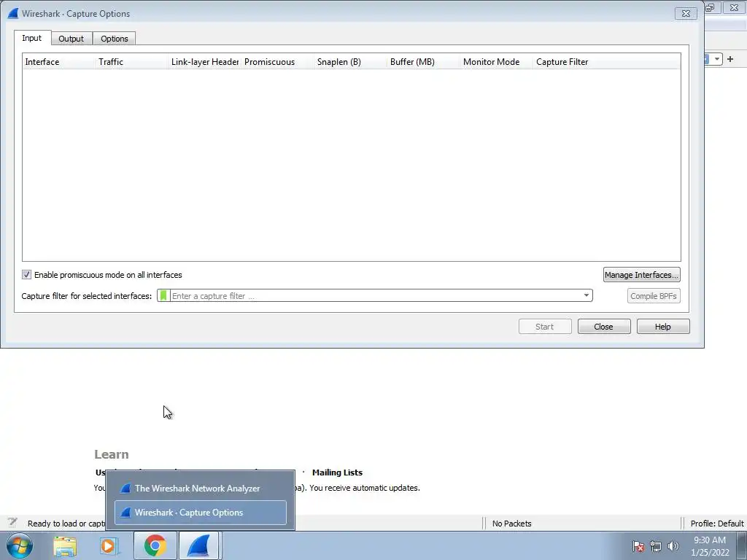Click the Traffic column header
The width and height of the screenshot is (747, 560).
click(131, 62)
